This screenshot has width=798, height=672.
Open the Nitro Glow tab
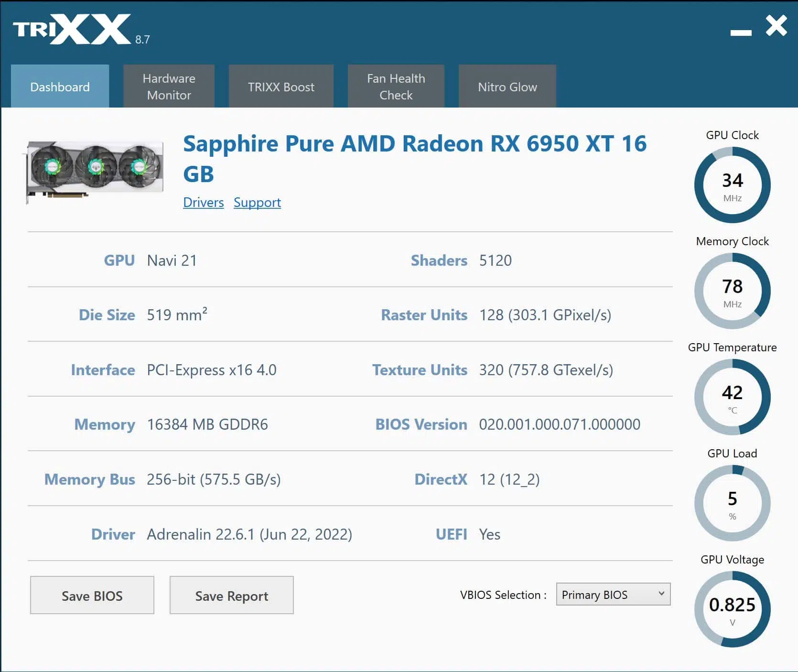[x=507, y=87]
